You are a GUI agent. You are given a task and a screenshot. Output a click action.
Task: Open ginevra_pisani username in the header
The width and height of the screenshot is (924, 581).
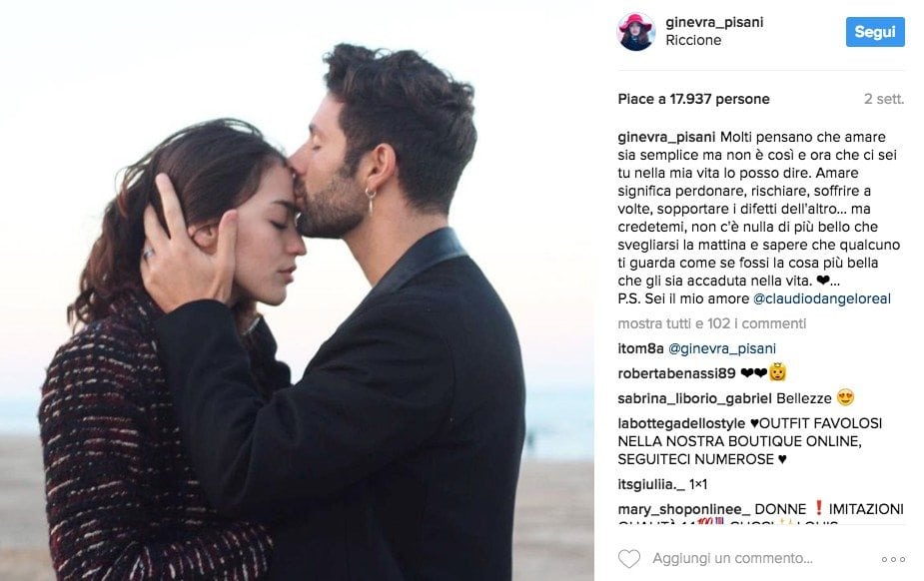[x=714, y=22]
